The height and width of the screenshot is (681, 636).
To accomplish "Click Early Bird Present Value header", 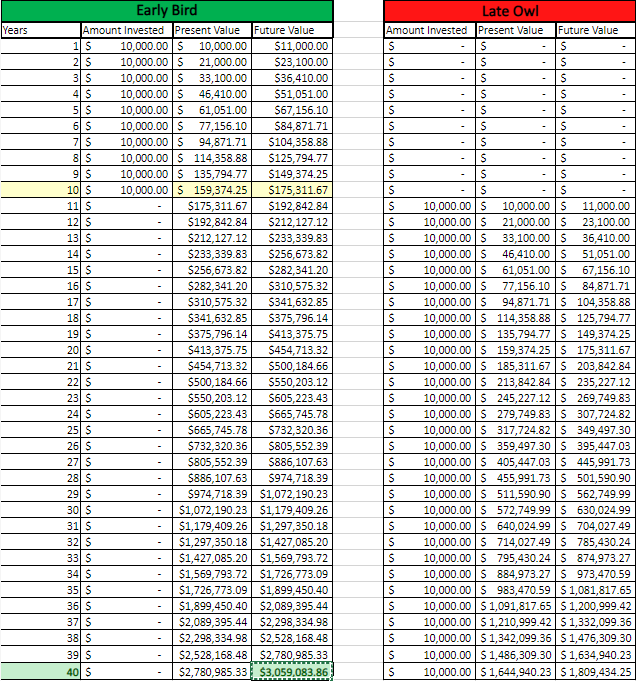I will [x=212, y=30].
